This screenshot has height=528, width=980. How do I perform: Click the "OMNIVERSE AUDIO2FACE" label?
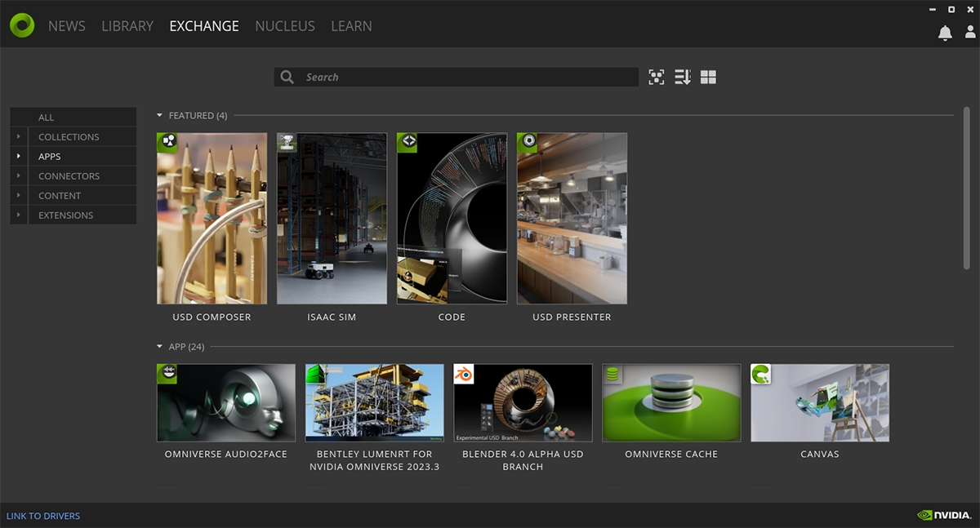click(226, 454)
